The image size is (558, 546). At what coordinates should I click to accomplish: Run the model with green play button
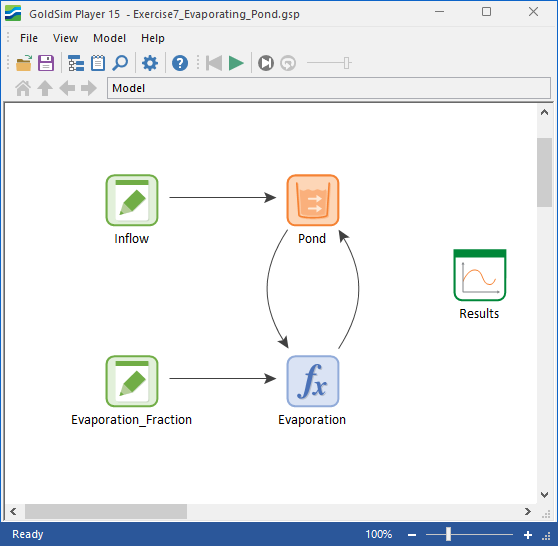pyautogui.click(x=236, y=63)
